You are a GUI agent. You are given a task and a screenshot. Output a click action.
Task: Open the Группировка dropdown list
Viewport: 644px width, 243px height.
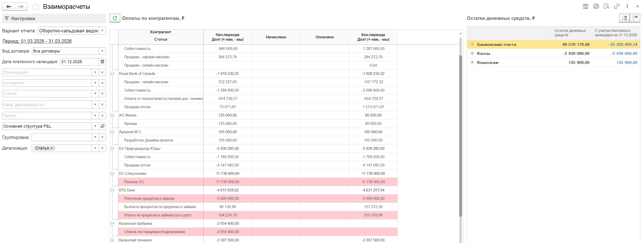[95, 137]
